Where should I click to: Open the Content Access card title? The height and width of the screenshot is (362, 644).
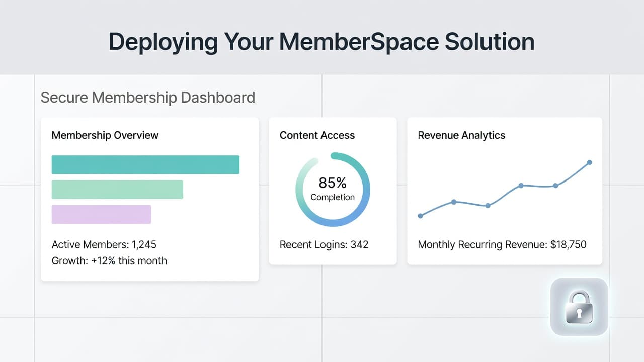(x=317, y=135)
